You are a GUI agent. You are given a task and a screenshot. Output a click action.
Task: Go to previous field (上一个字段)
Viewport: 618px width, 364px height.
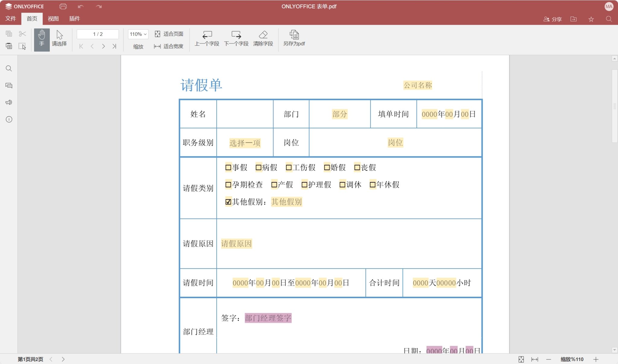[x=207, y=39]
